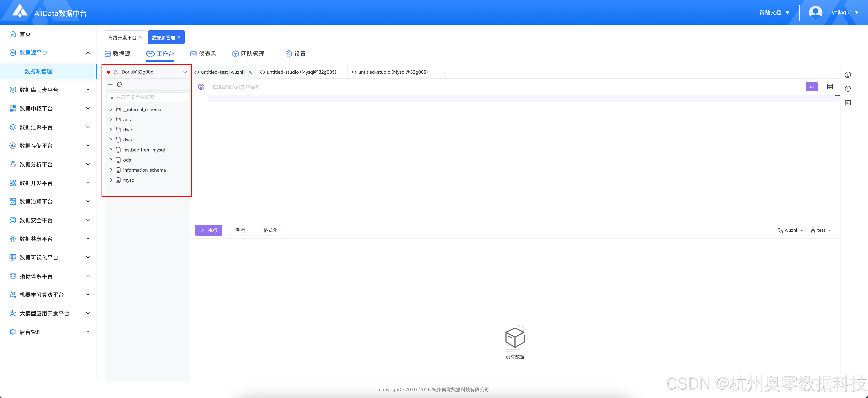This screenshot has height=398, width=868.
Task: Switch to the 团队管理 tab
Action: [248, 54]
